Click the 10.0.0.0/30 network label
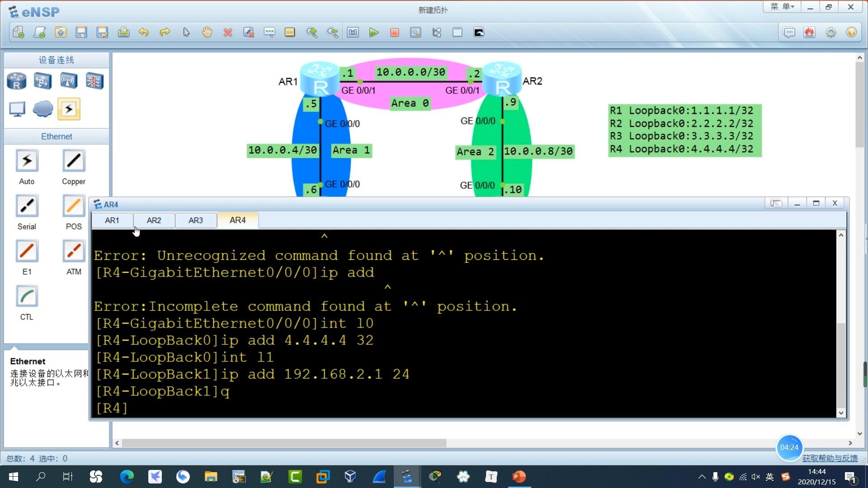The image size is (868, 488). tap(411, 72)
